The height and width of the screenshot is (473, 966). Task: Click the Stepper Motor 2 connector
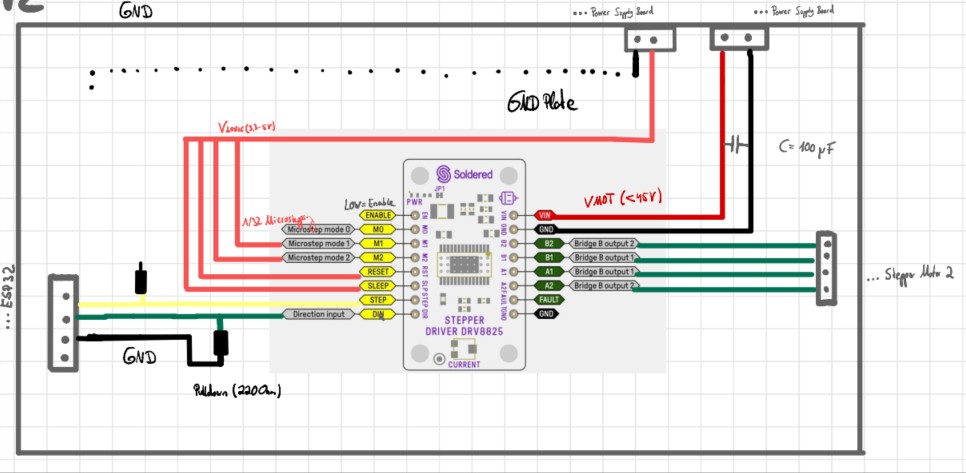pyautogui.click(x=827, y=268)
